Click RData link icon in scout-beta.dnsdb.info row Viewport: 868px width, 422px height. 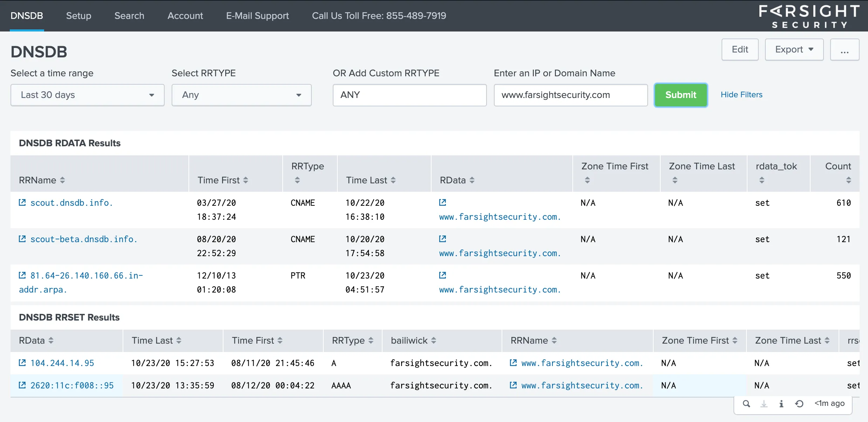(x=443, y=239)
